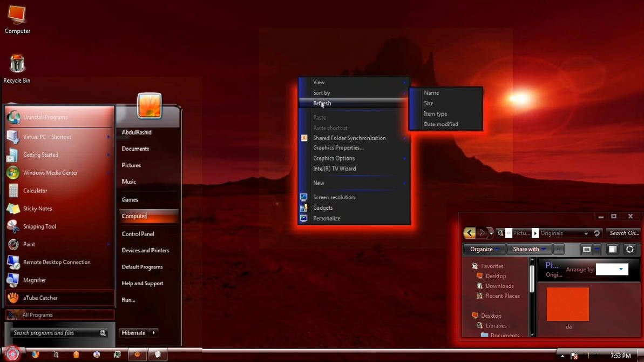644x362 pixels.
Task: Open View submenu in context menu
Action: pyautogui.click(x=354, y=82)
